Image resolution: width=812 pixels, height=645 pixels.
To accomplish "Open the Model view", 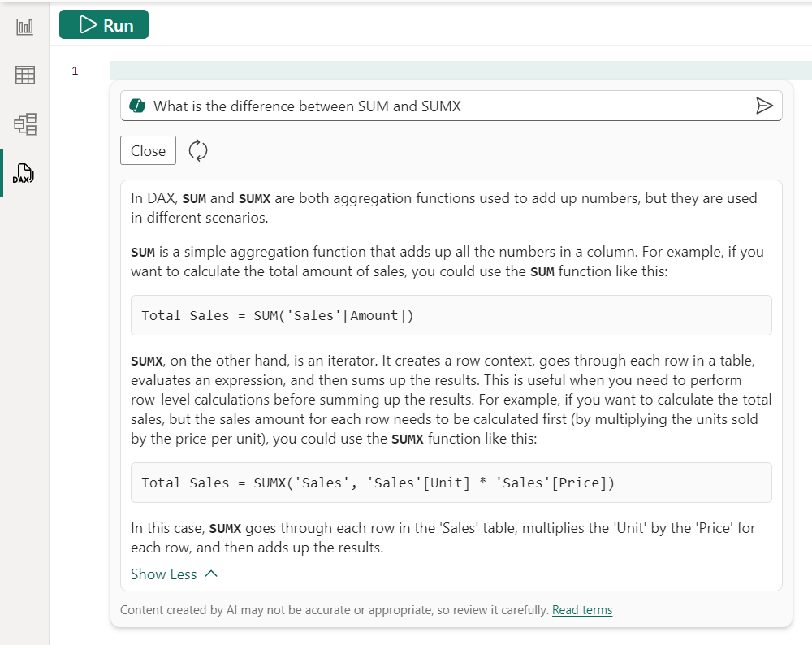I will 24,123.
